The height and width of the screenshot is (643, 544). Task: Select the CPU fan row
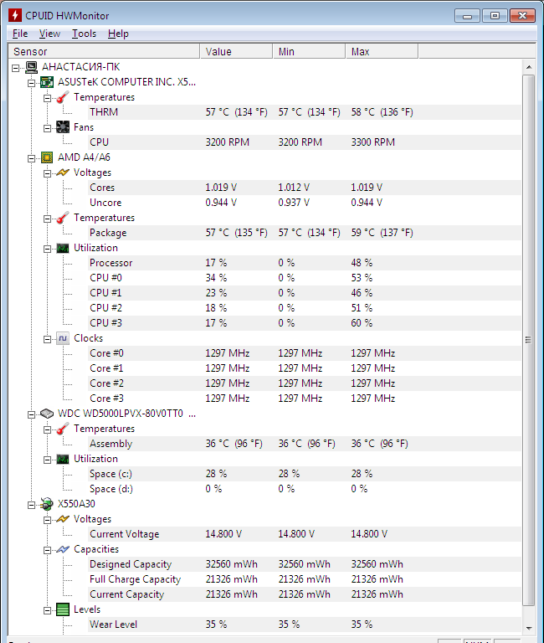(305, 142)
